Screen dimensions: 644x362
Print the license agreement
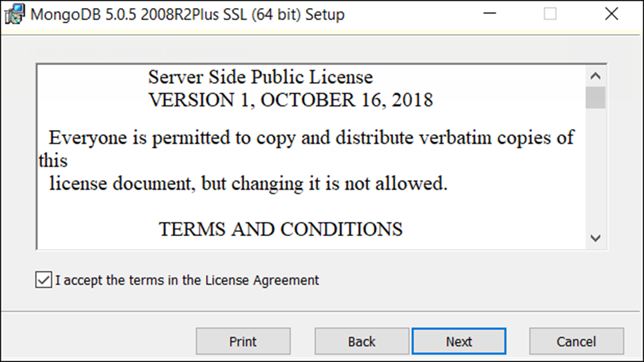pyautogui.click(x=243, y=341)
